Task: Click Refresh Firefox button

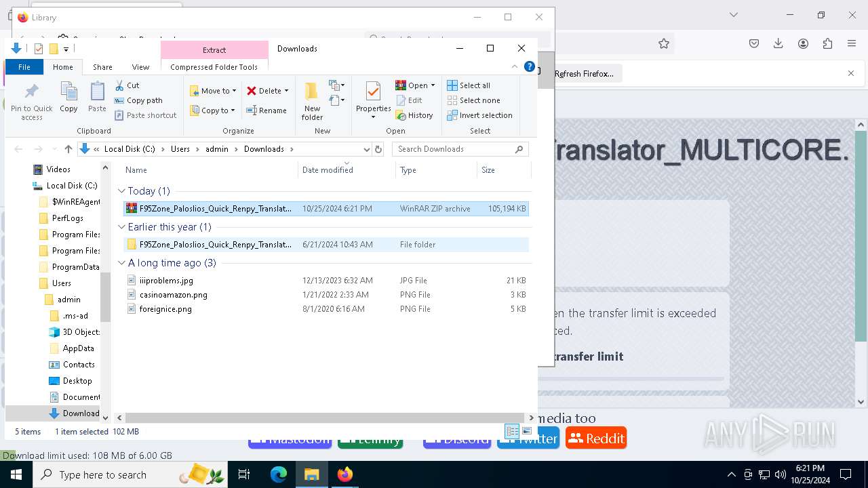Action: click(x=583, y=73)
